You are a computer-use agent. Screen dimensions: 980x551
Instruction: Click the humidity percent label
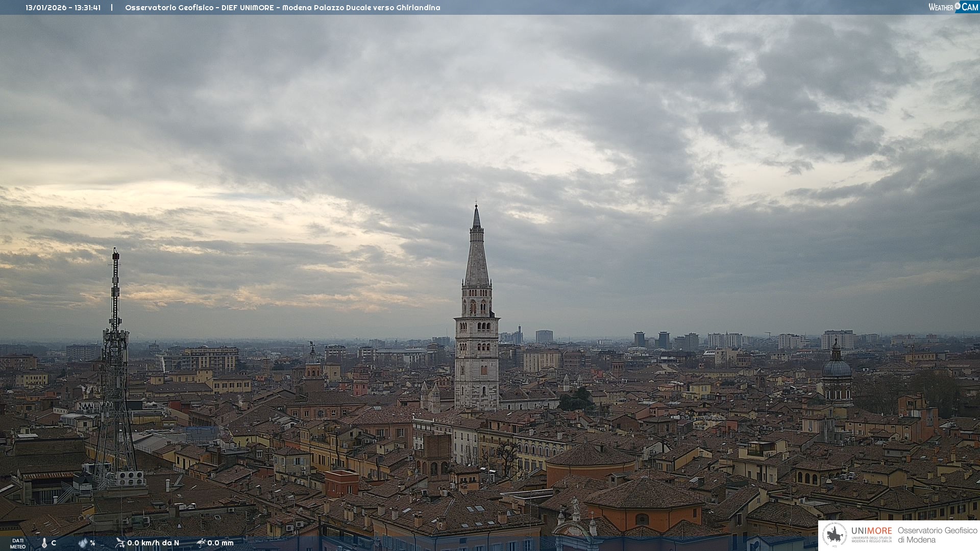click(92, 543)
